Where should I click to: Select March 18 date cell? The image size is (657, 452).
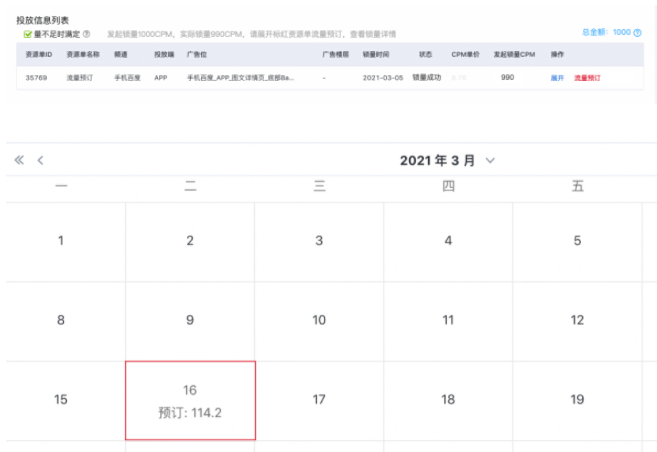(x=448, y=399)
